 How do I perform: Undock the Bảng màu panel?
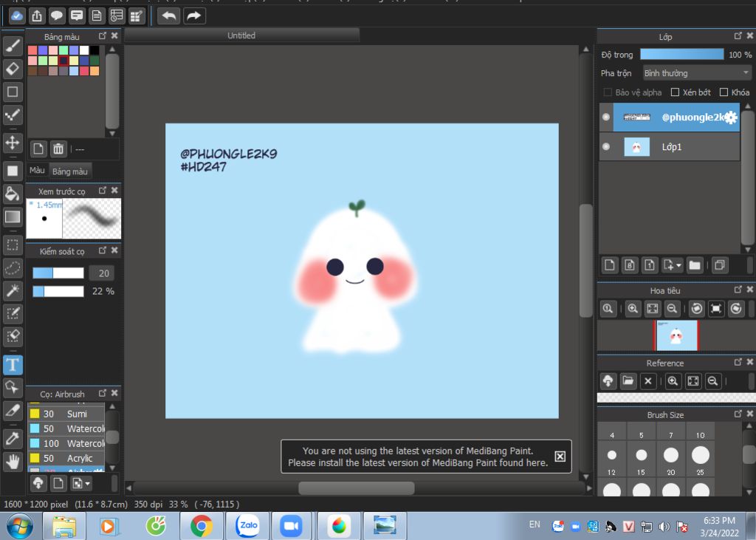pyautogui.click(x=102, y=35)
